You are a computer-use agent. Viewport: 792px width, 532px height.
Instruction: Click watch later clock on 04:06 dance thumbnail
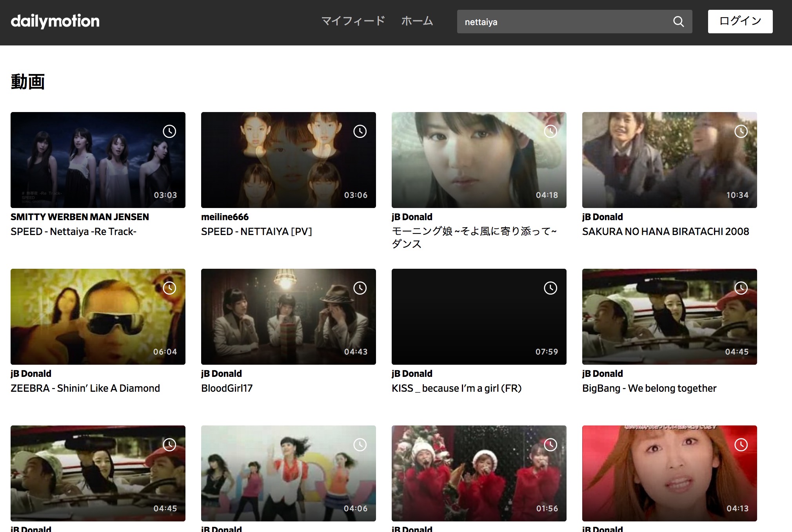tap(360, 445)
